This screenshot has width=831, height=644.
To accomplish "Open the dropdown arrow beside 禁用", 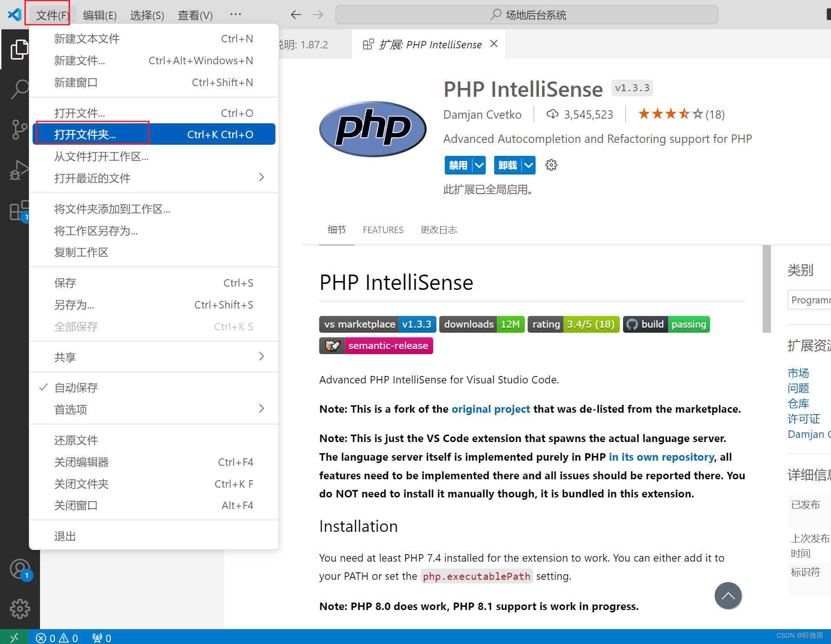I will point(479,165).
